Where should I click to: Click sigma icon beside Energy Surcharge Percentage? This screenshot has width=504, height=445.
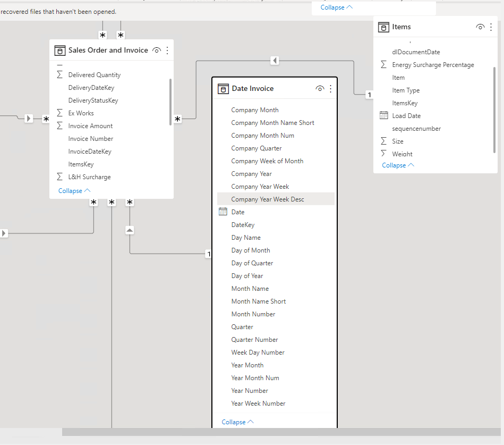click(383, 65)
